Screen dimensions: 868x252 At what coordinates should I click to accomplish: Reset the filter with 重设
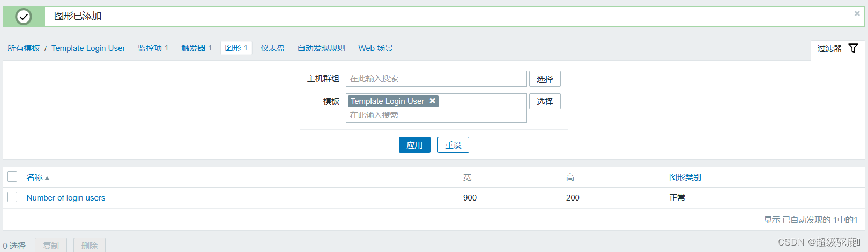tap(453, 145)
